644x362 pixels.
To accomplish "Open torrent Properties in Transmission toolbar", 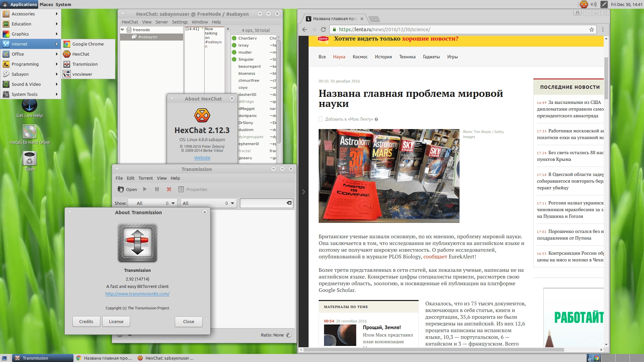I will coord(193,189).
